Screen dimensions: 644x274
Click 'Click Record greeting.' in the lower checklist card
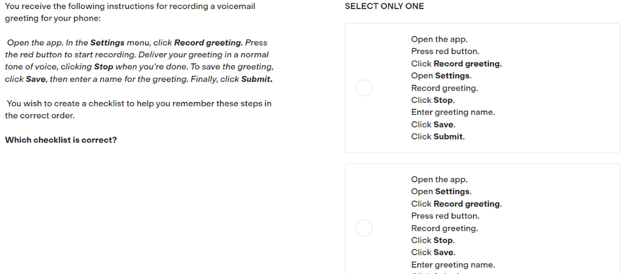click(456, 204)
